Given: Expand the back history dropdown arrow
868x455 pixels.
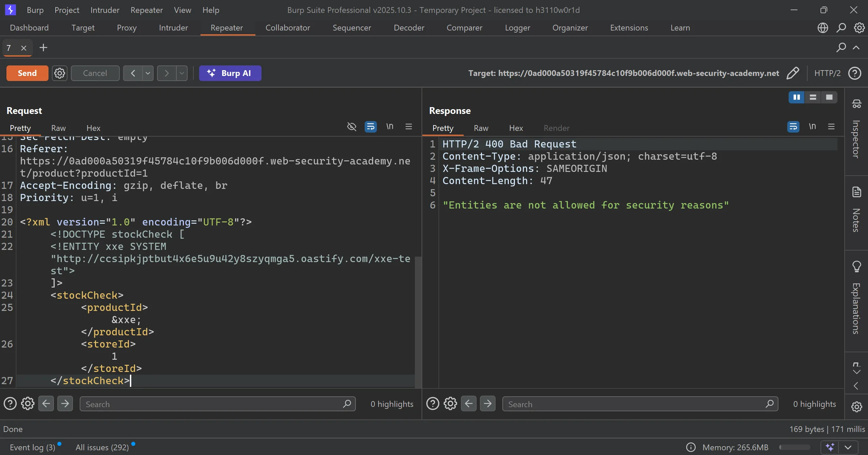Looking at the screenshot, I should click(148, 73).
